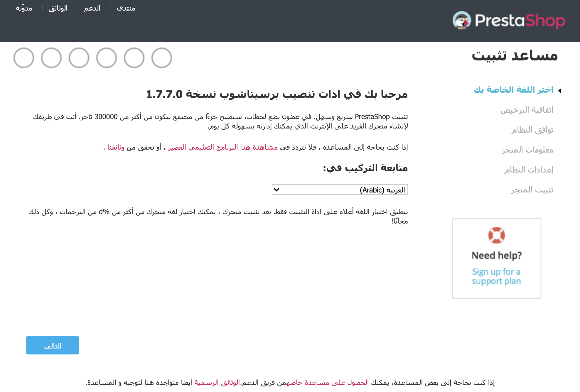Open the العربية (Arabic) language dropdown
This screenshot has width=580, height=392.
340,190
